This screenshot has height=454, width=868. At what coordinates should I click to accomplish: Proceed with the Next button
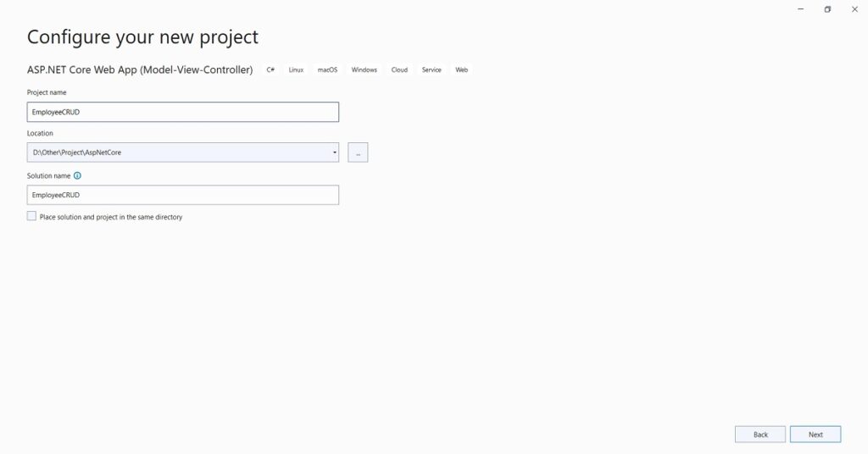coord(815,435)
